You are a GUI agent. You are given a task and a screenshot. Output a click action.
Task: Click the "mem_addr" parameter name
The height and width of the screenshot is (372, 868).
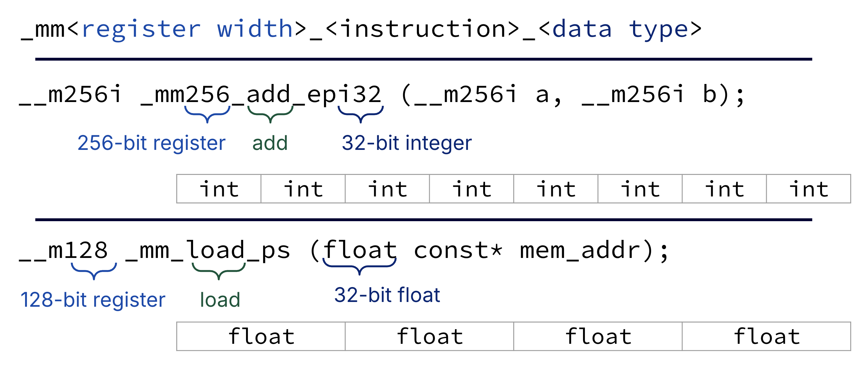coord(580,251)
